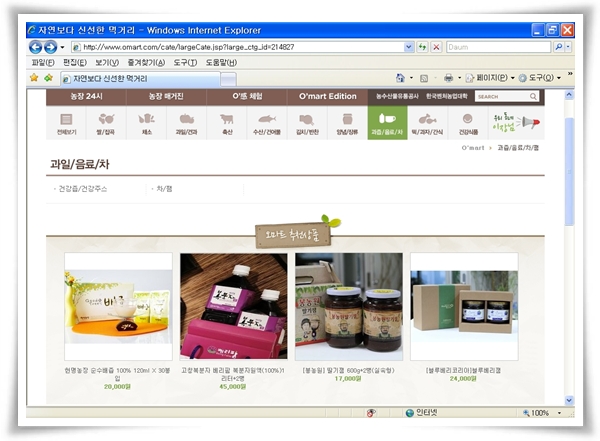Click the 차/잼 subcategory link

point(162,188)
